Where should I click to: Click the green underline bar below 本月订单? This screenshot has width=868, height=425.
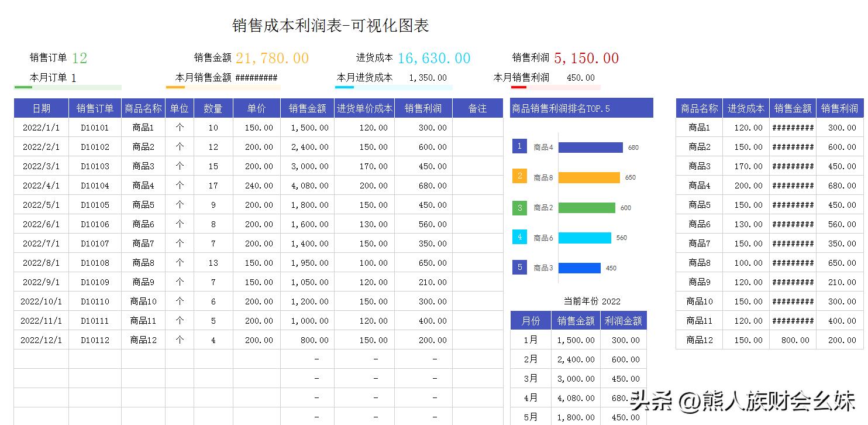(24, 86)
